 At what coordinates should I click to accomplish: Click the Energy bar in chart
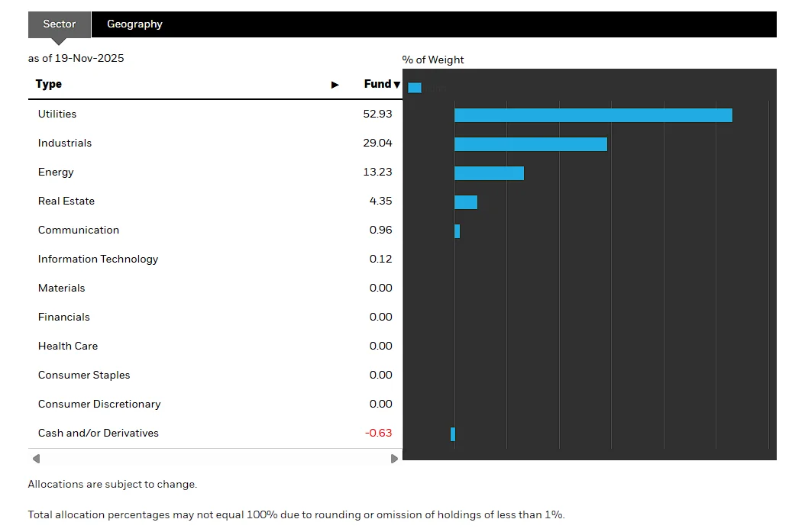489,173
